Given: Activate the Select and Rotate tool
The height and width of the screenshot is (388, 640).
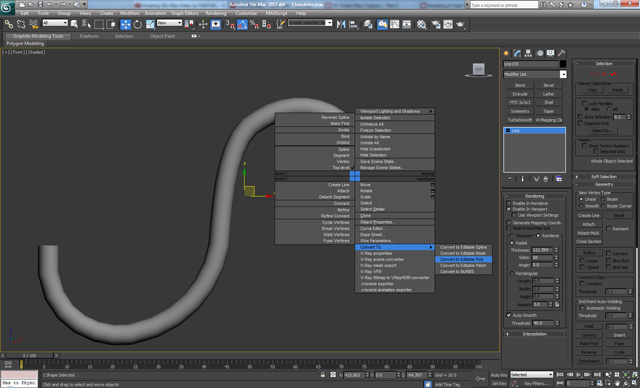Looking at the screenshot, I should [x=138, y=24].
